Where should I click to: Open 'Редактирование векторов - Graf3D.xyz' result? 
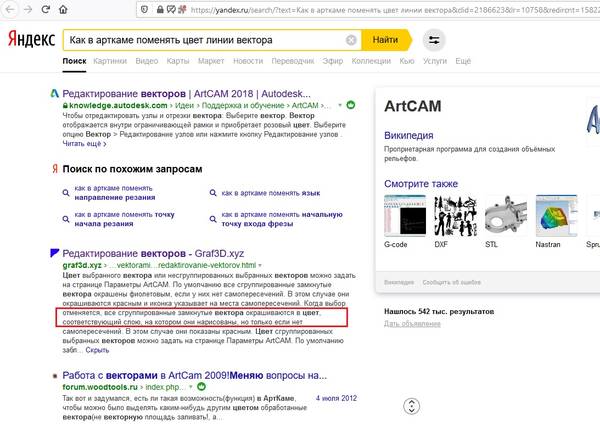153,253
